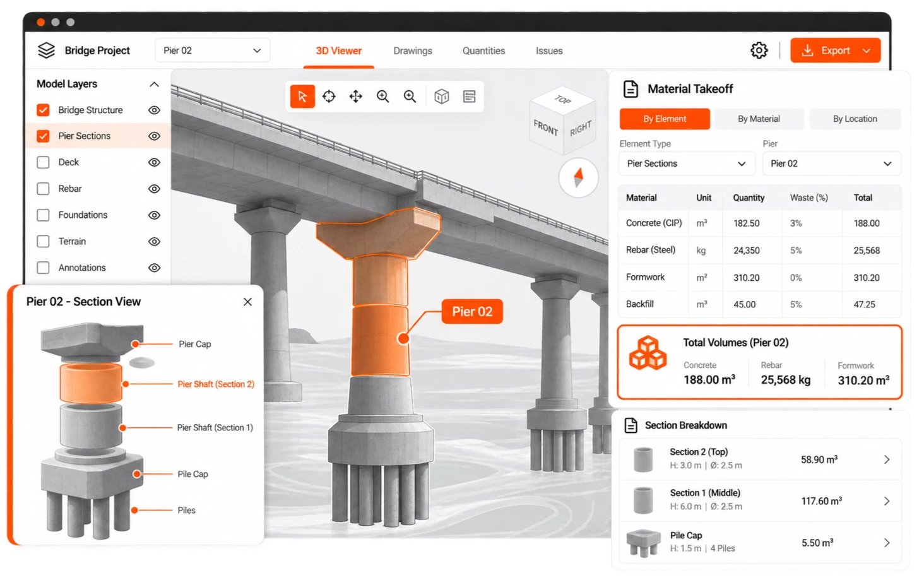Open the Quantities tab
This screenshot has width=924, height=580.
[x=483, y=50]
